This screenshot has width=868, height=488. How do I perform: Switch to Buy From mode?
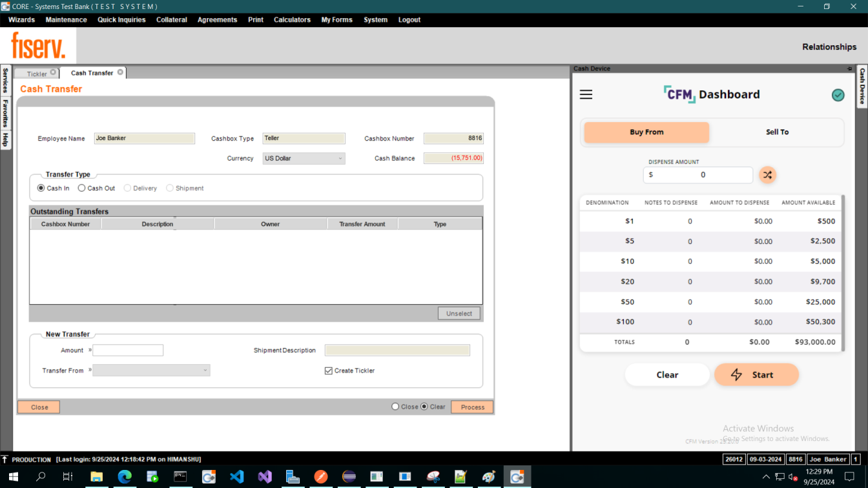(646, 132)
